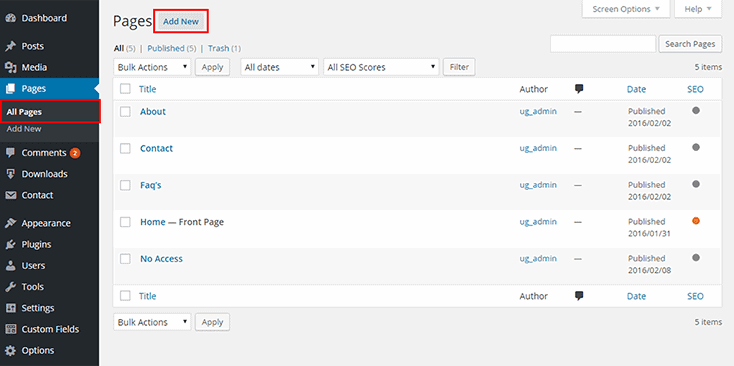Sort by Title column header
Screen dimensions: 734x366
(x=147, y=89)
